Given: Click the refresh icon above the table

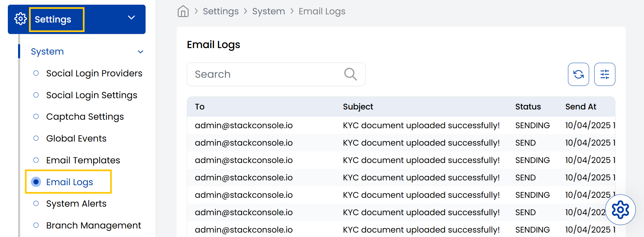Looking at the screenshot, I should coord(578,74).
